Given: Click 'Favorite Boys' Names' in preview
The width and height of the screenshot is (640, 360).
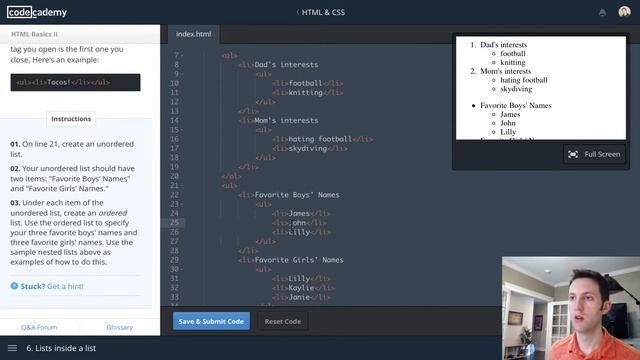Looking at the screenshot, I should pos(516,105).
